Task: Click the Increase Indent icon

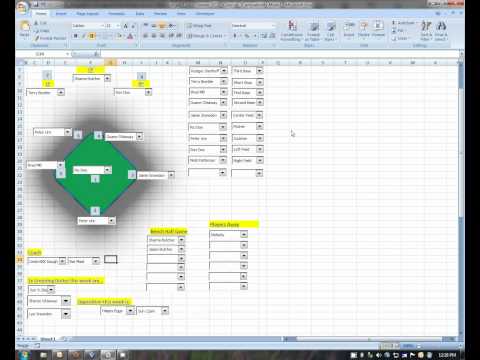Action: (179, 36)
